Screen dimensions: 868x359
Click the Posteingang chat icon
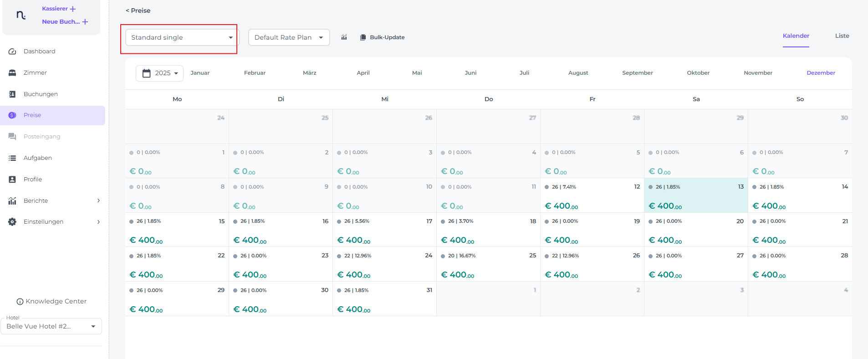[12, 137]
